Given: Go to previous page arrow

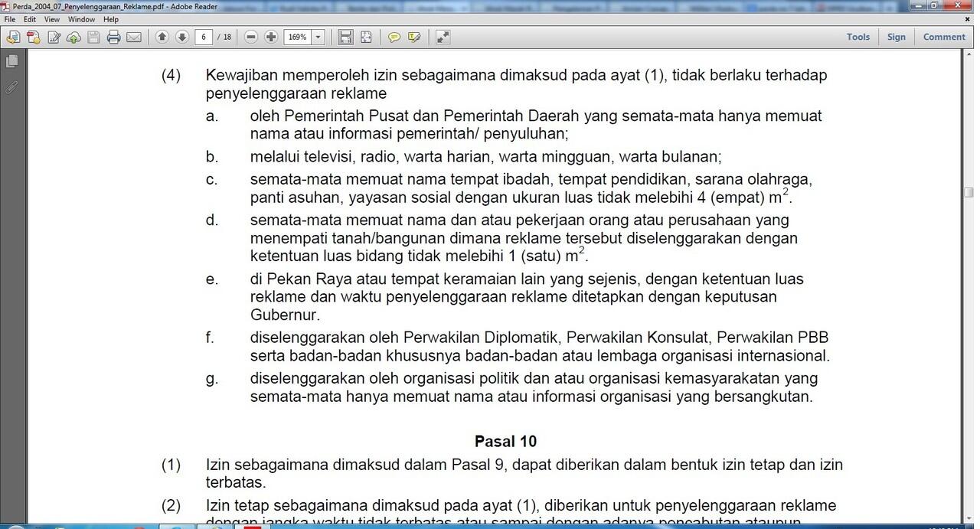Looking at the screenshot, I should [162, 37].
